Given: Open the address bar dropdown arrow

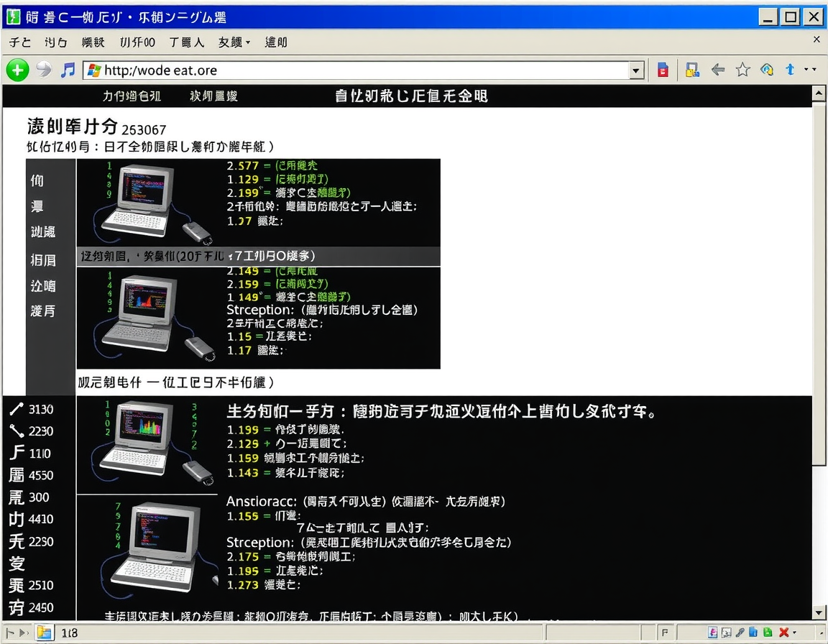Looking at the screenshot, I should pyautogui.click(x=636, y=70).
